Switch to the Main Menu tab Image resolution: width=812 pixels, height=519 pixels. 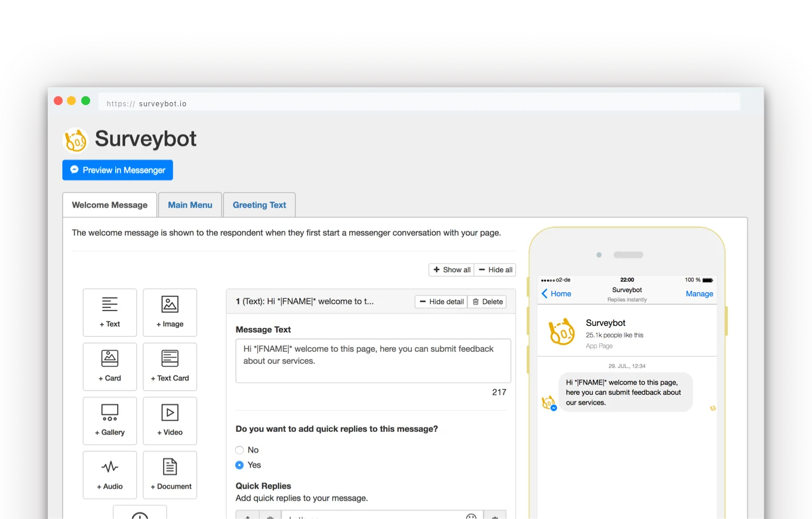[x=190, y=204]
